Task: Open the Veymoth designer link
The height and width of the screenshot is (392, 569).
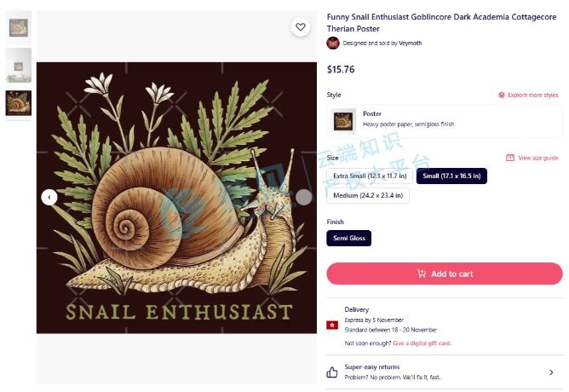Action: [x=411, y=43]
